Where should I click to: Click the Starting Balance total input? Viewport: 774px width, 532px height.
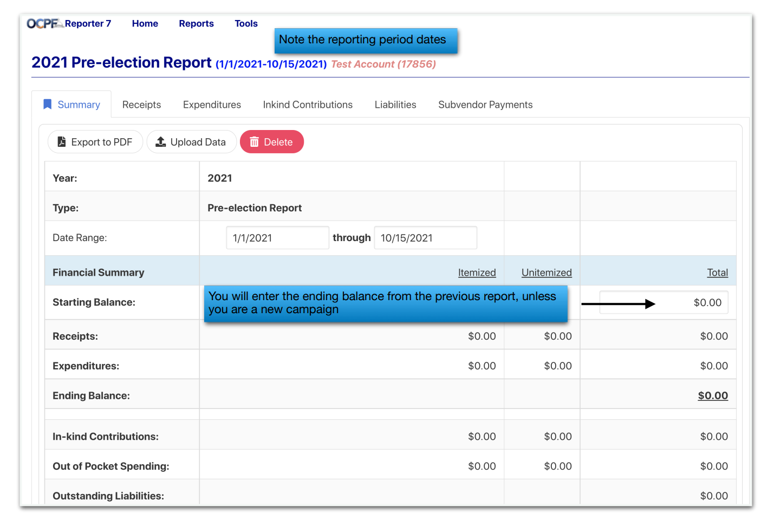coord(687,302)
